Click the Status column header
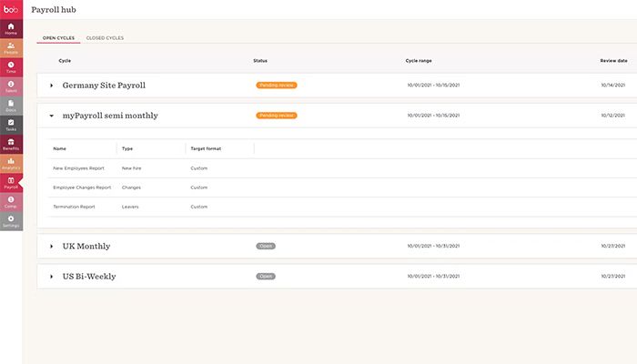This screenshot has width=637, height=364. [x=260, y=61]
